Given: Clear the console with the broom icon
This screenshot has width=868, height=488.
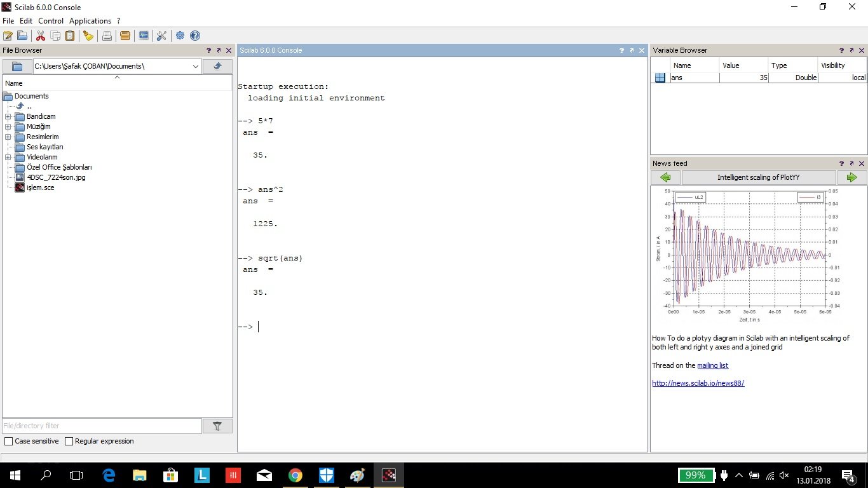Looking at the screenshot, I should pyautogui.click(x=88, y=36).
